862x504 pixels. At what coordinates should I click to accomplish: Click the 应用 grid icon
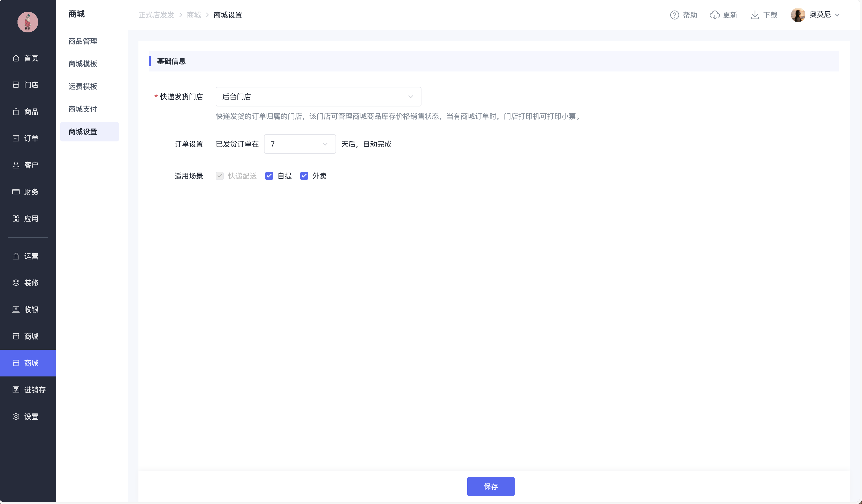coord(16,219)
